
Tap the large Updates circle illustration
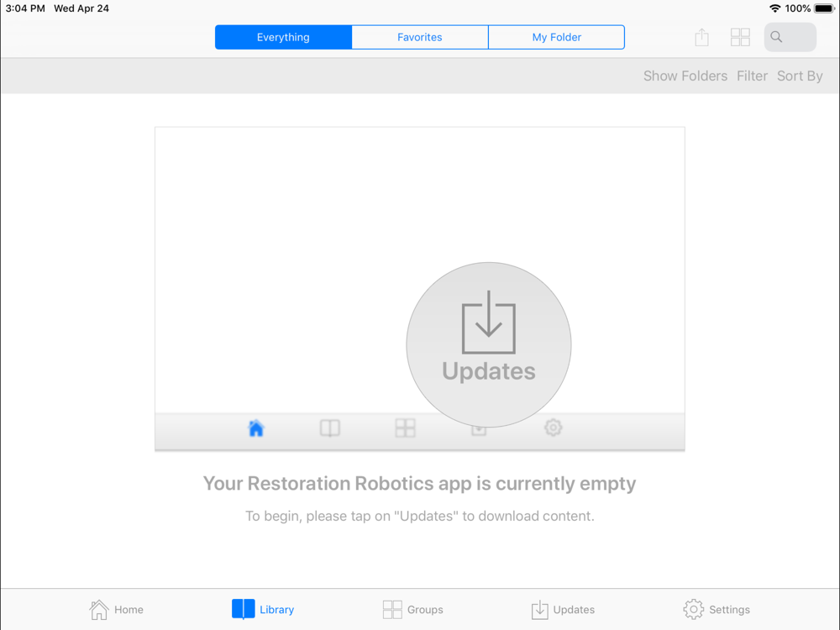coord(489,344)
